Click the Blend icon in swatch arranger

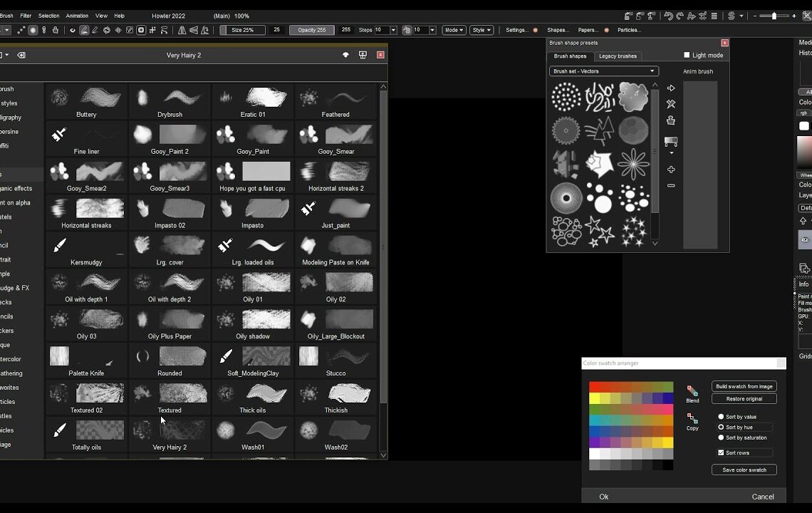point(692,391)
